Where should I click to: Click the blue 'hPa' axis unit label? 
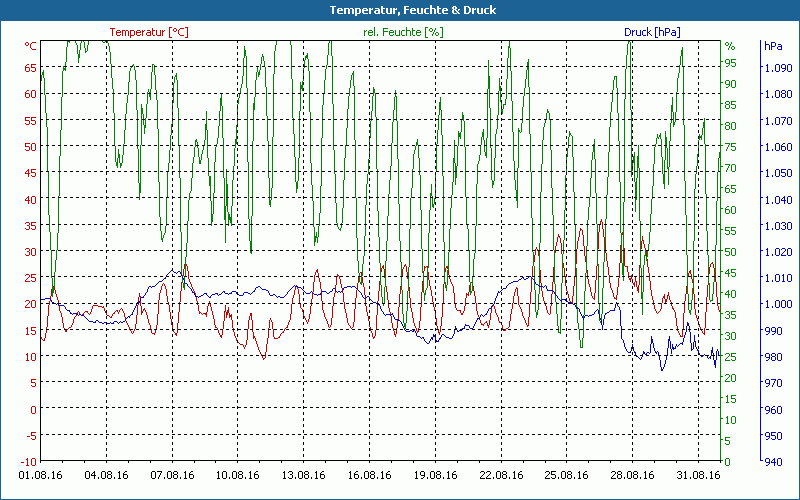773,46
